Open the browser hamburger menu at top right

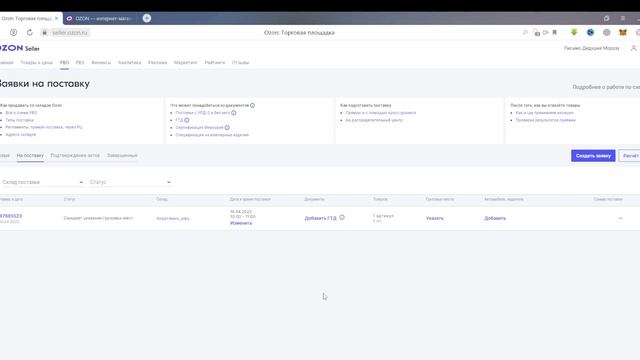[x=622, y=18]
